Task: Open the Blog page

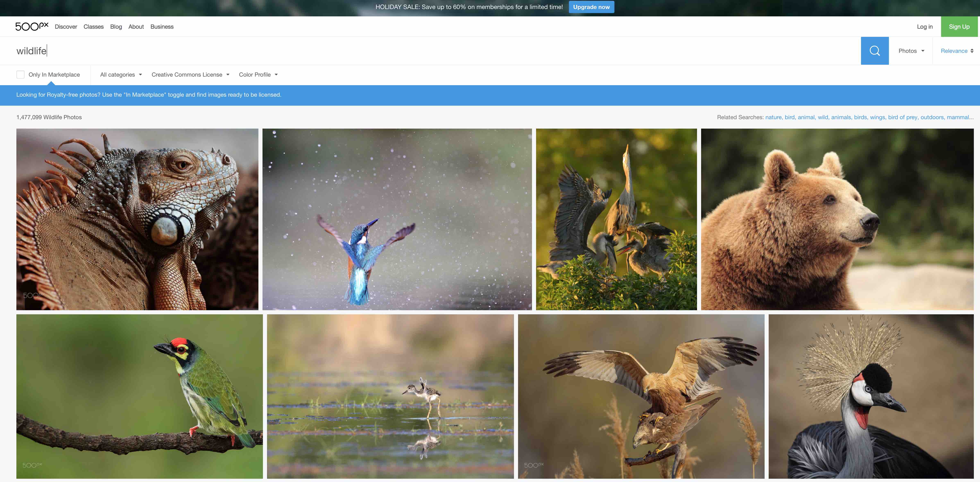Action: point(116,27)
